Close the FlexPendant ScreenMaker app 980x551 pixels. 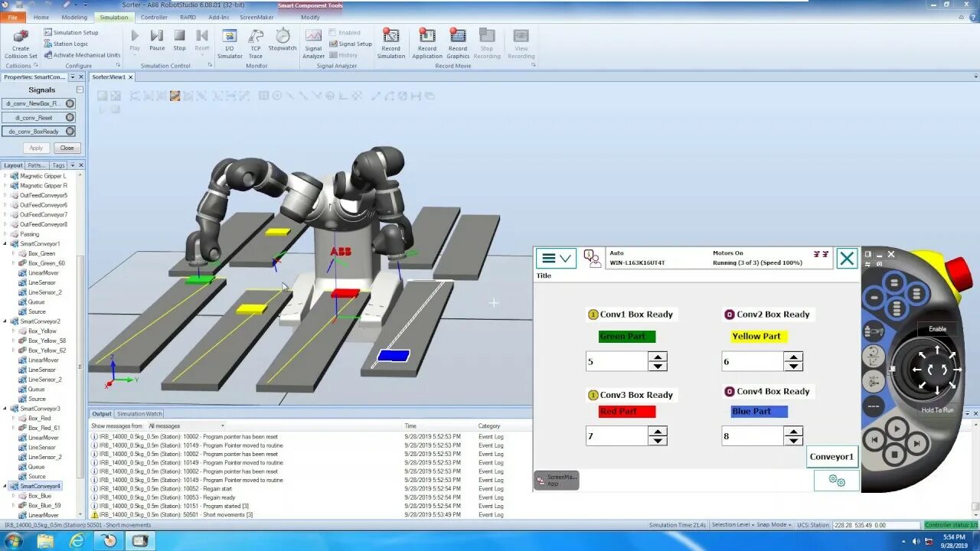846,259
